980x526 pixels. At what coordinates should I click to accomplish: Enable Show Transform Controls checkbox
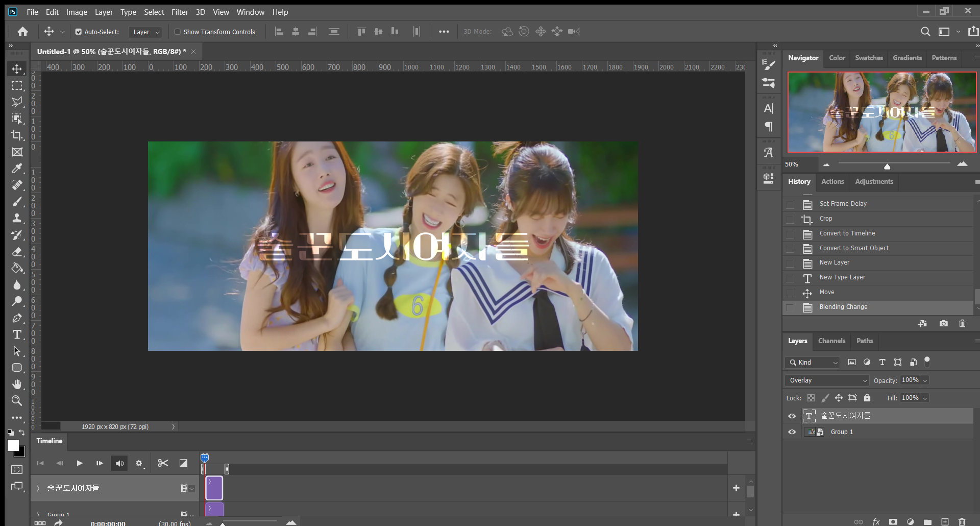click(x=178, y=32)
